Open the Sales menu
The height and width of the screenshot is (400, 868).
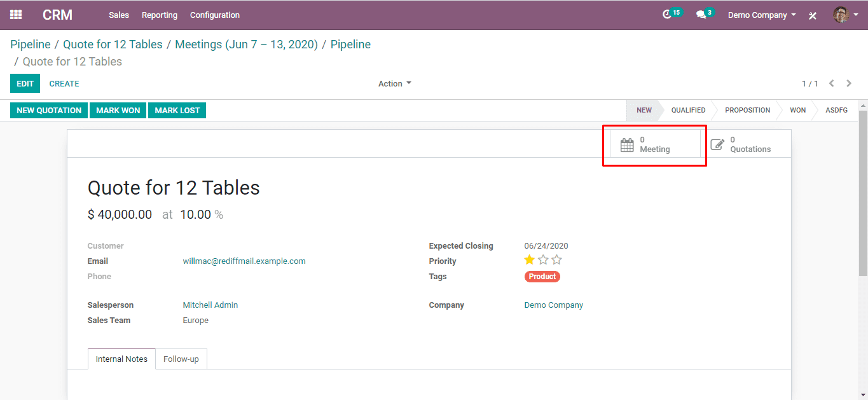coord(119,15)
